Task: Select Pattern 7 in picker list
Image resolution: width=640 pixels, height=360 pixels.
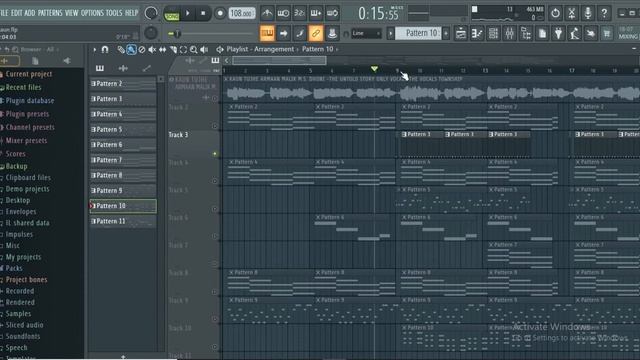Action: tap(123, 160)
